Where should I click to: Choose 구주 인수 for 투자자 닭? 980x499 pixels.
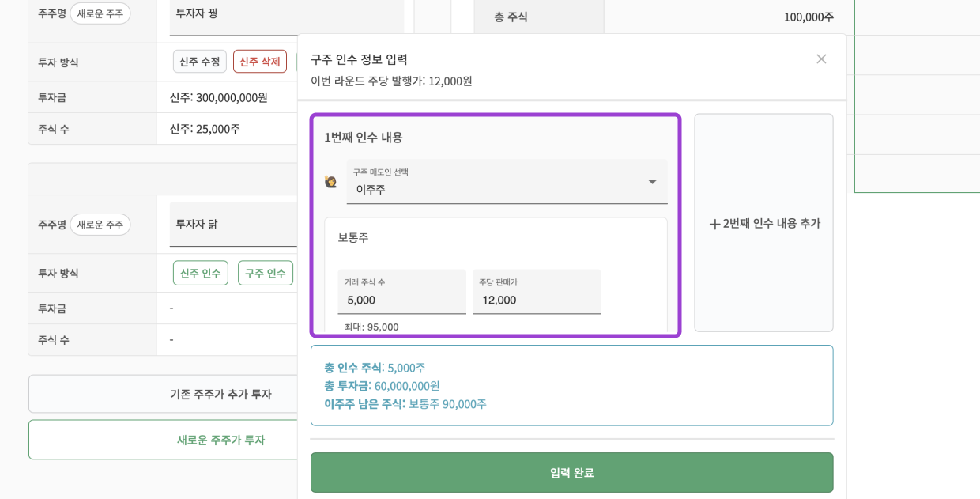[x=266, y=273]
